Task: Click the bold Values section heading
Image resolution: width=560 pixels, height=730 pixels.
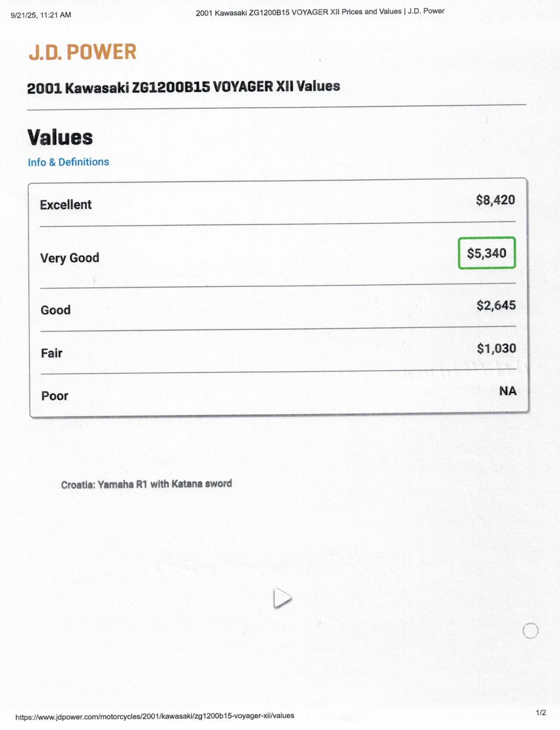Action: tap(60, 137)
